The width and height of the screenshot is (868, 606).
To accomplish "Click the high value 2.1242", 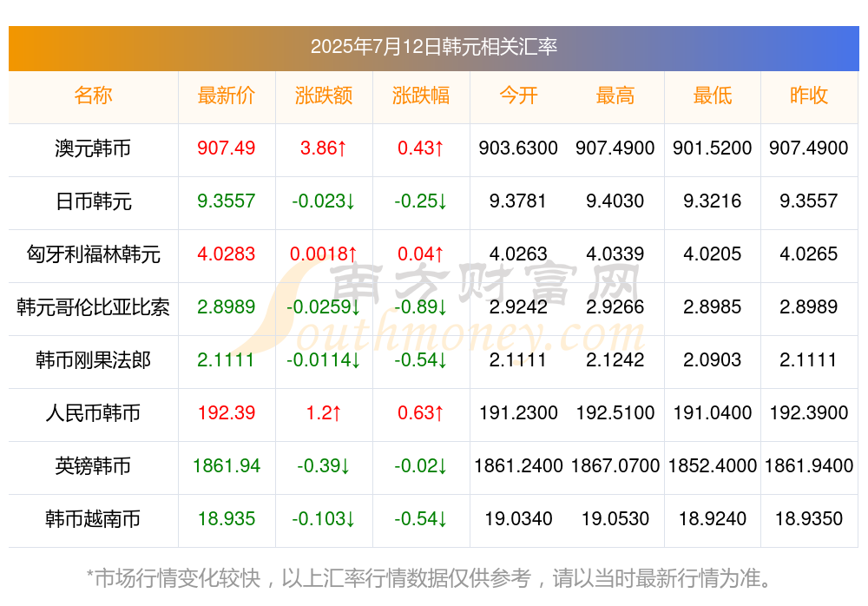I will click(615, 360).
